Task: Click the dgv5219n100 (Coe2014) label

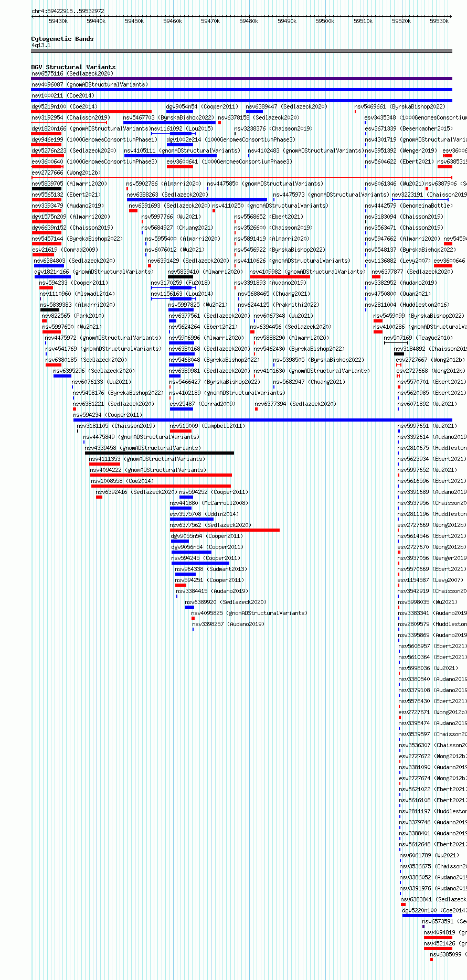Action: pyautogui.click(x=64, y=106)
